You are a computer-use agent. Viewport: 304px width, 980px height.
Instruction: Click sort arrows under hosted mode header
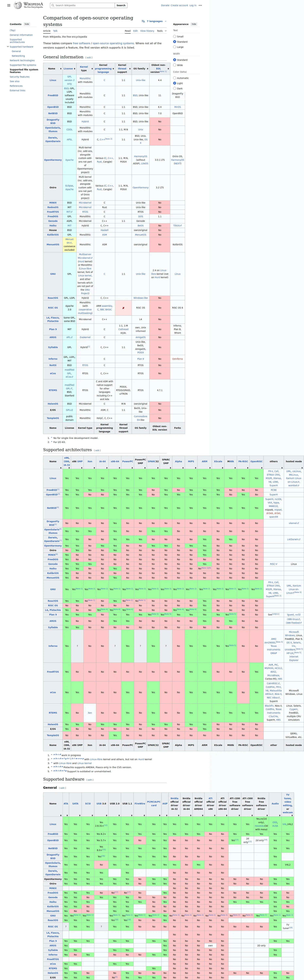click(302, 468)
